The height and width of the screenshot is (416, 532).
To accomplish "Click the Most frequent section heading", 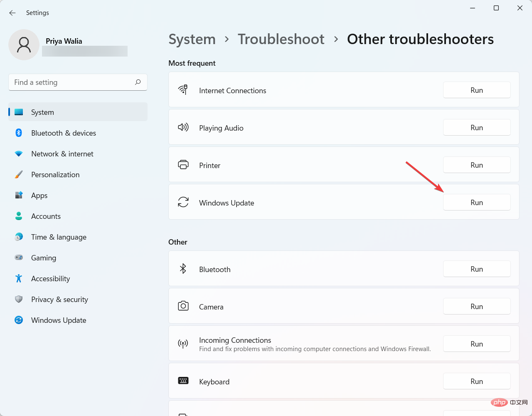I will click(x=192, y=63).
